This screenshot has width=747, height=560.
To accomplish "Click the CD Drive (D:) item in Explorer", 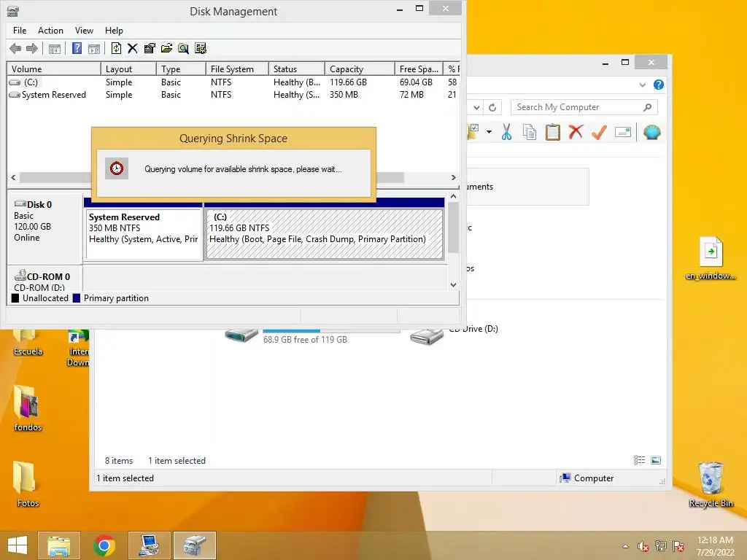I will (x=452, y=334).
